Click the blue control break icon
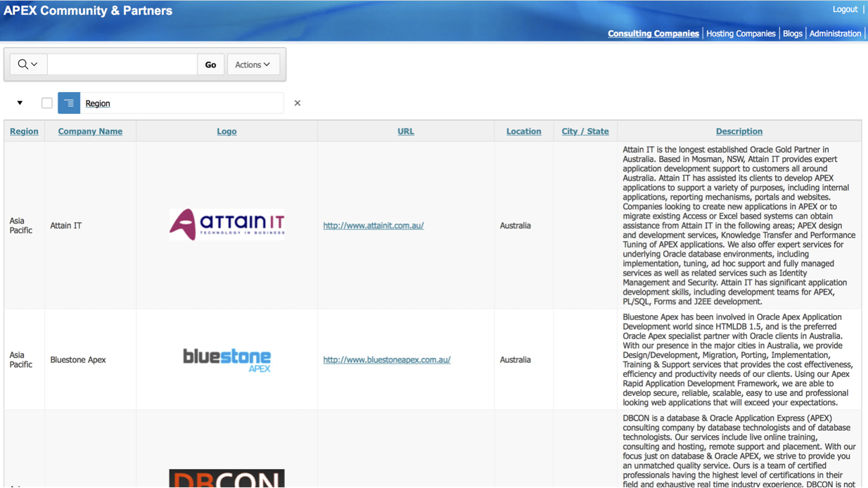This screenshot has height=488, width=868. click(69, 103)
